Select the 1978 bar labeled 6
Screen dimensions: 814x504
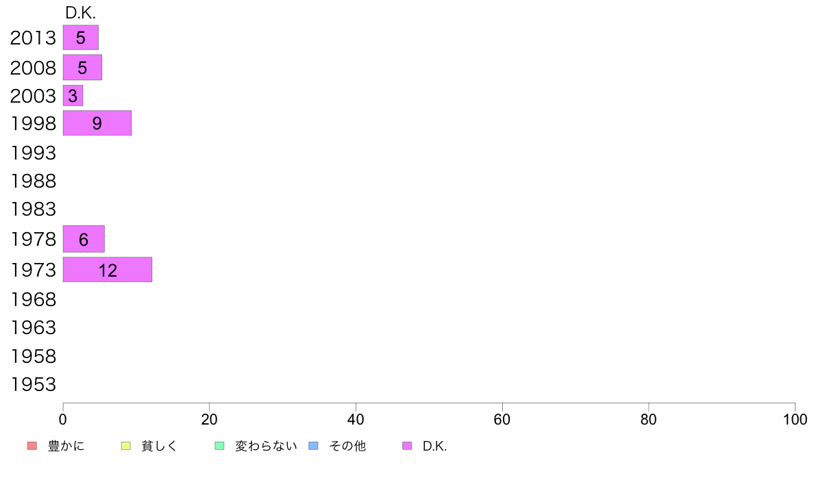[x=84, y=239]
